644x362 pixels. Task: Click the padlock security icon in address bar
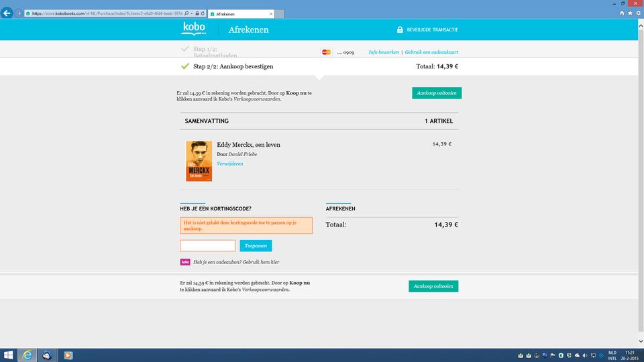197,13
